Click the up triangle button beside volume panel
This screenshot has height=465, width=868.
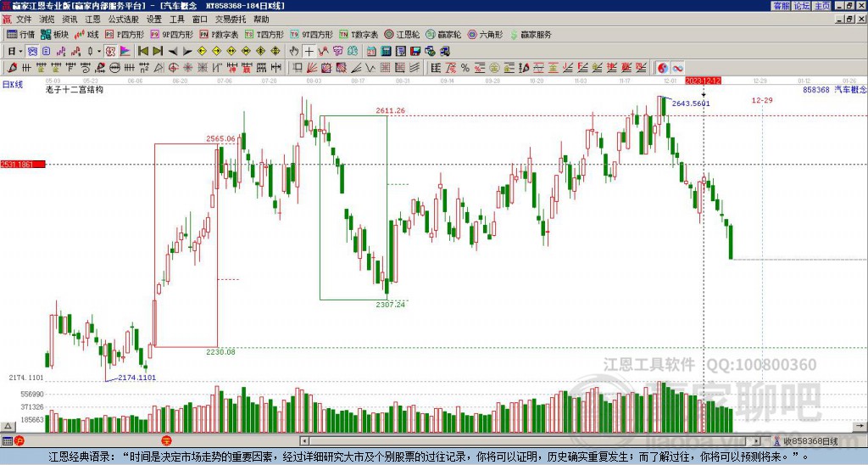coord(8,426)
